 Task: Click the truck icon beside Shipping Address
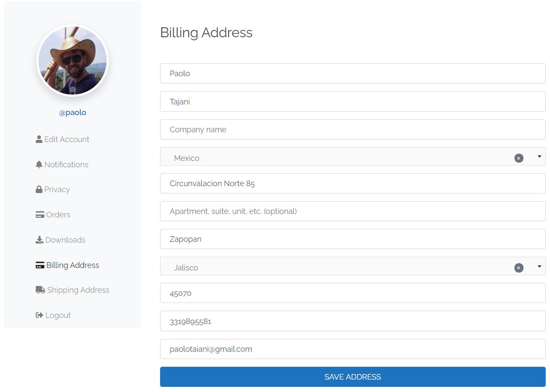click(x=40, y=290)
